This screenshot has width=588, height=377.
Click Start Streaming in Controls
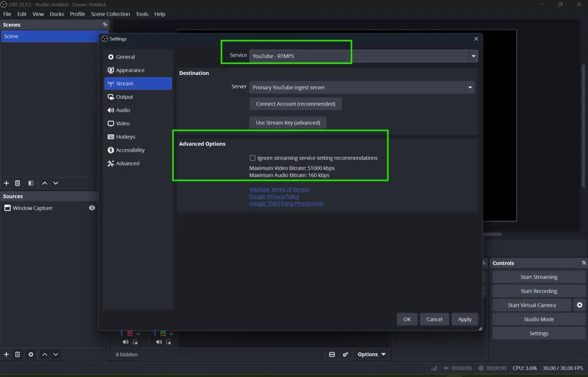coord(539,277)
